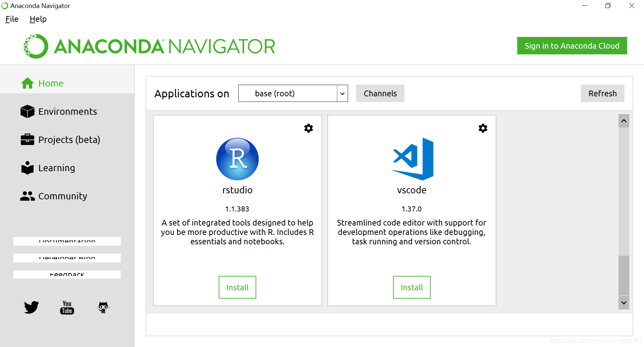Click the Refresh button
Screen dimensions: 644x347
click(602, 93)
